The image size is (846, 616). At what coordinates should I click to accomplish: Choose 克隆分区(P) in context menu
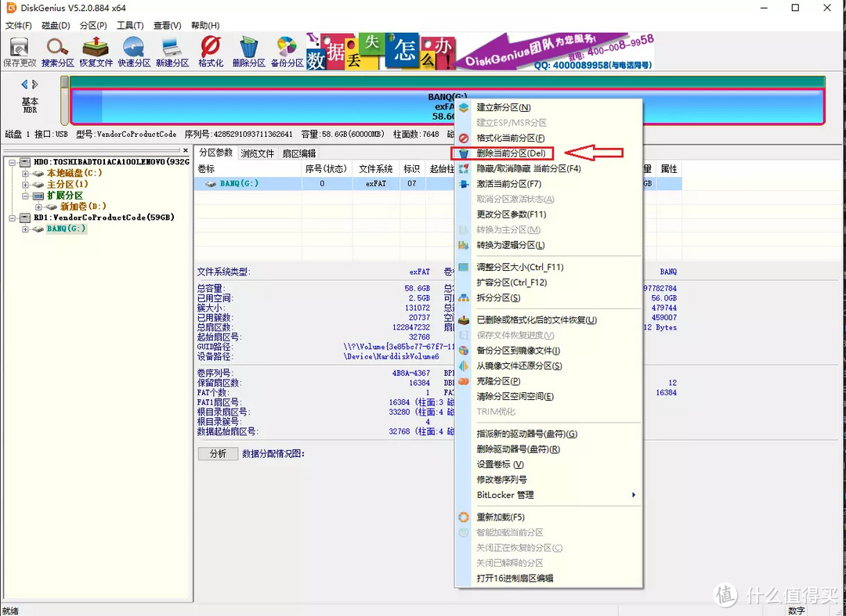(x=548, y=381)
